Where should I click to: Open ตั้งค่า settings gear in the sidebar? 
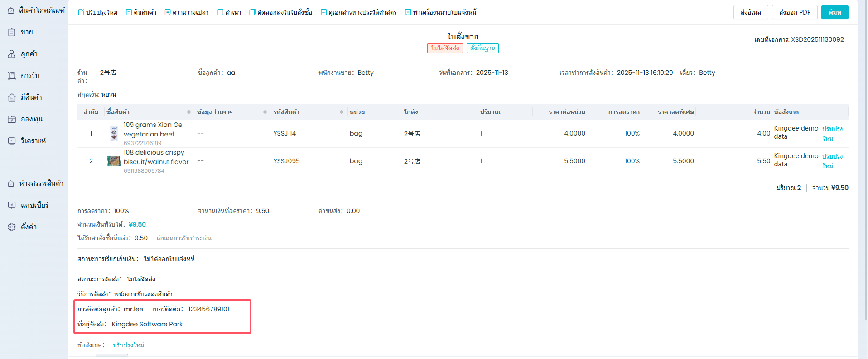coord(12,227)
